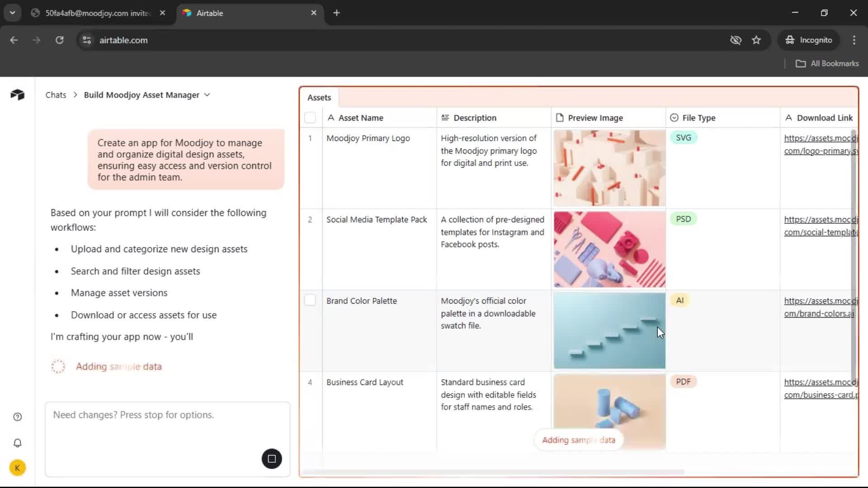Screen dimensions: 868x488
Task: Stop generation with the black stop button
Action: pos(272,459)
